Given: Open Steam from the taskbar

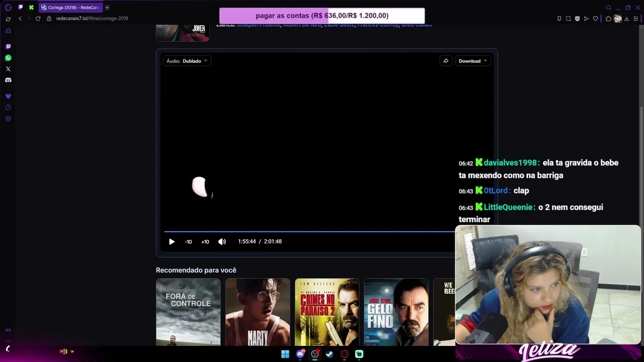Looking at the screenshot, I should [330, 354].
